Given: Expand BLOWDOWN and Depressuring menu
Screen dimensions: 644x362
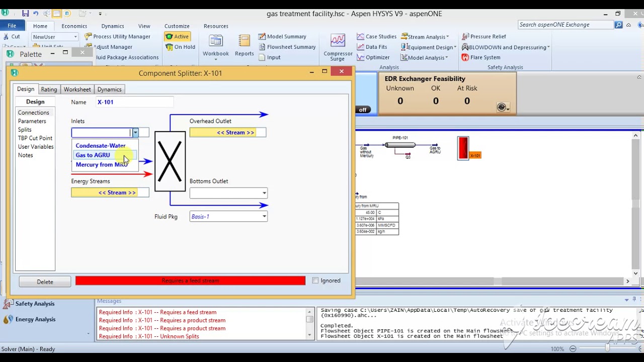Looking at the screenshot, I should (x=506, y=47).
